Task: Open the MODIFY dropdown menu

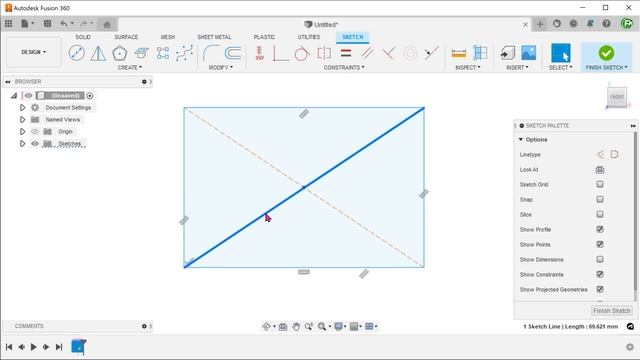Action: click(x=221, y=67)
